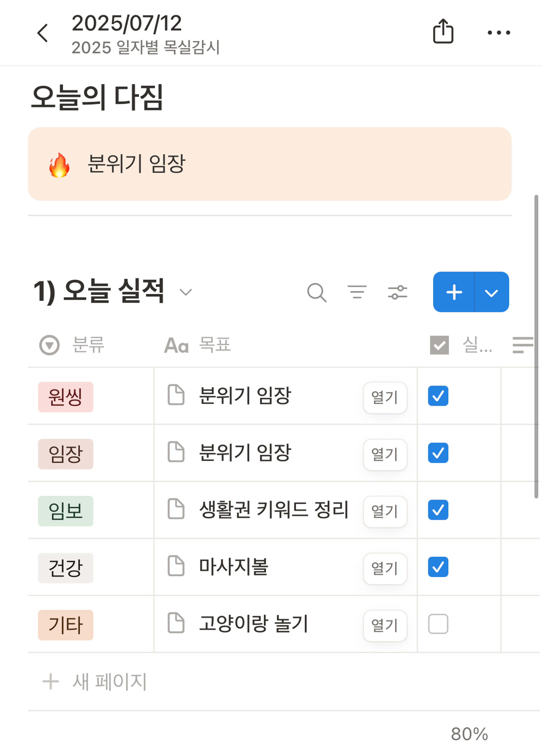Select the 실... checkbox column header
This screenshot has width=542, height=756.
click(461, 345)
